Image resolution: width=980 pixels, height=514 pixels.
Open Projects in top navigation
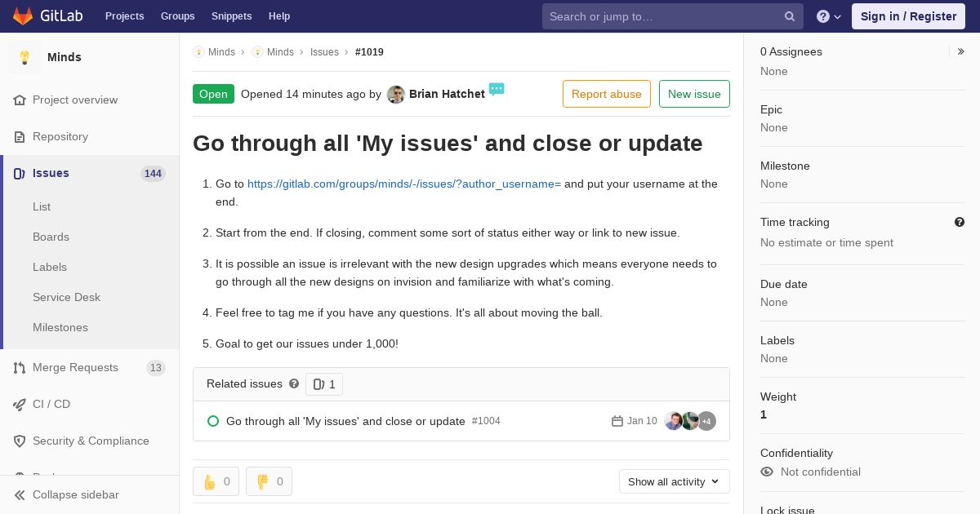[x=124, y=16]
